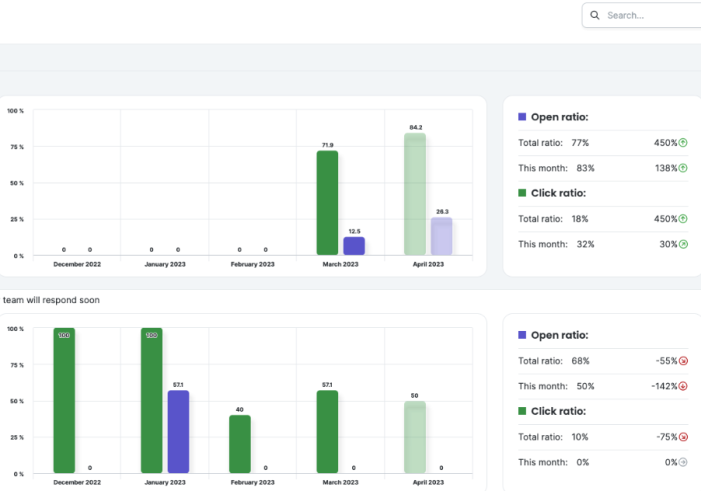Click purple Open ratio swatch in bottom panel
The width and height of the screenshot is (701, 491).
point(522,335)
